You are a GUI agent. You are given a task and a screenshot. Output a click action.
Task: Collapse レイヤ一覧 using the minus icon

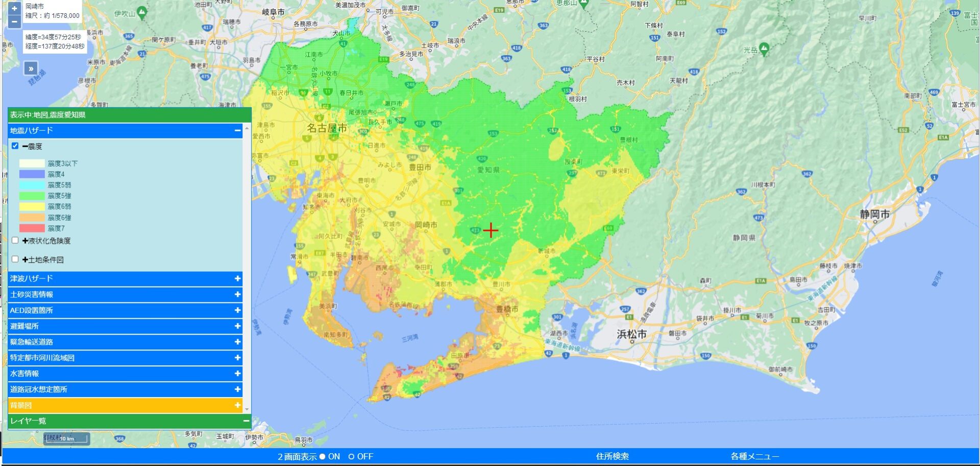[x=246, y=421]
